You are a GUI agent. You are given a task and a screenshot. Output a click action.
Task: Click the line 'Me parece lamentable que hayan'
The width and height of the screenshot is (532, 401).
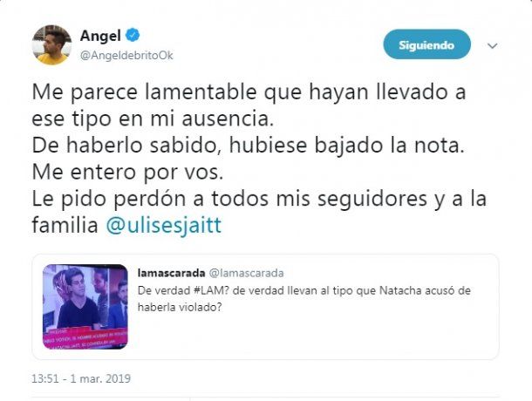(201, 92)
